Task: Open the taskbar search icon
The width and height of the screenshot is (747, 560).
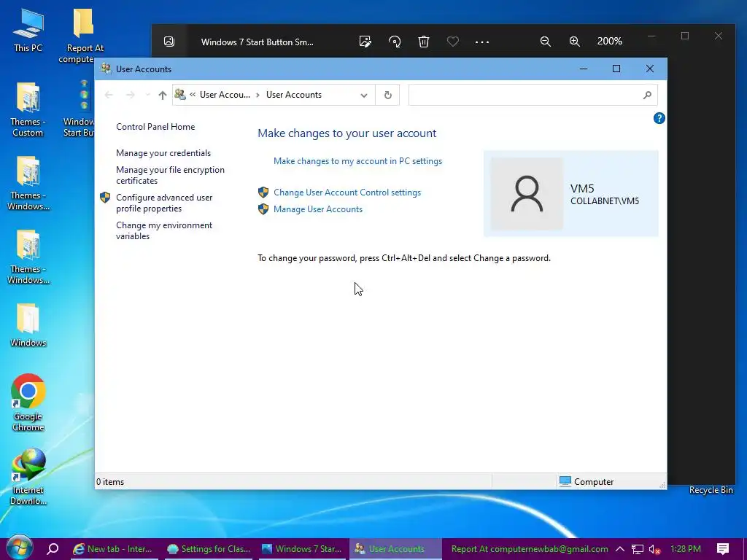Action: (x=53, y=548)
